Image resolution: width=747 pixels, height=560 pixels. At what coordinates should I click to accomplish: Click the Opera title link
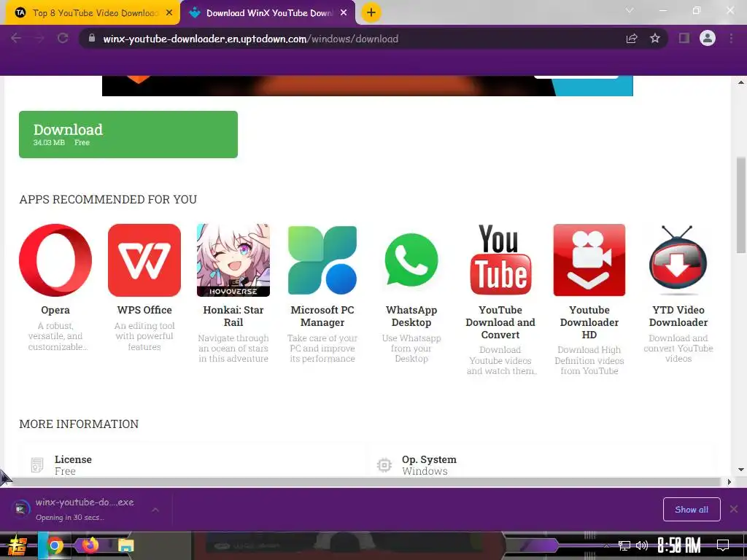pos(55,310)
